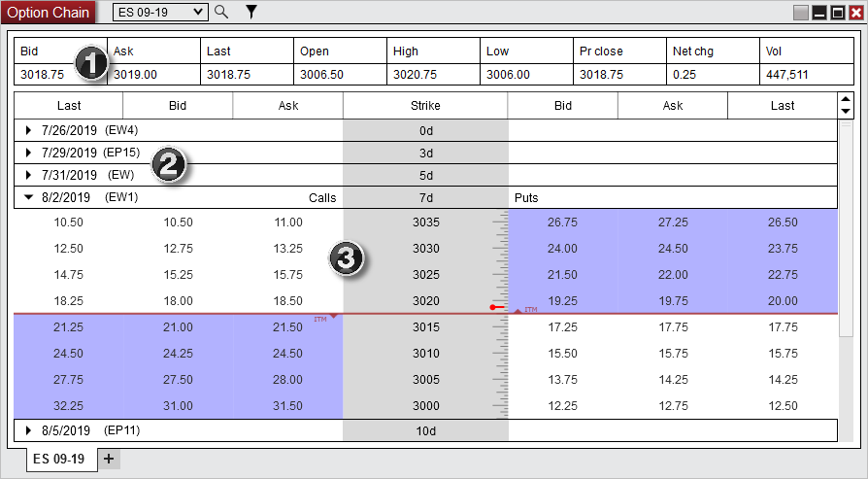Image resolution: width=868 pixels, height=479 pixels.
Task: Expand the 7/31/2019 (EW) expiration row
Action: tap(29, 175)
